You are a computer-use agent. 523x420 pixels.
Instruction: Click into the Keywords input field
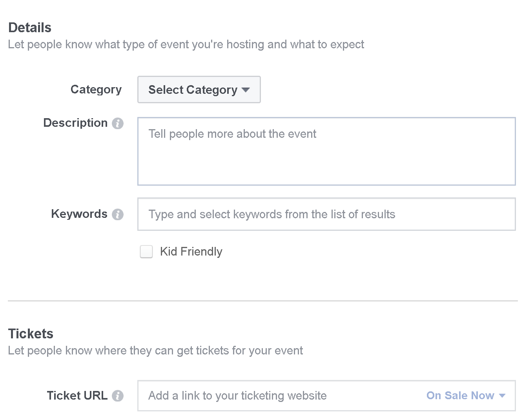pyautogui.click(x=326, y=214)
